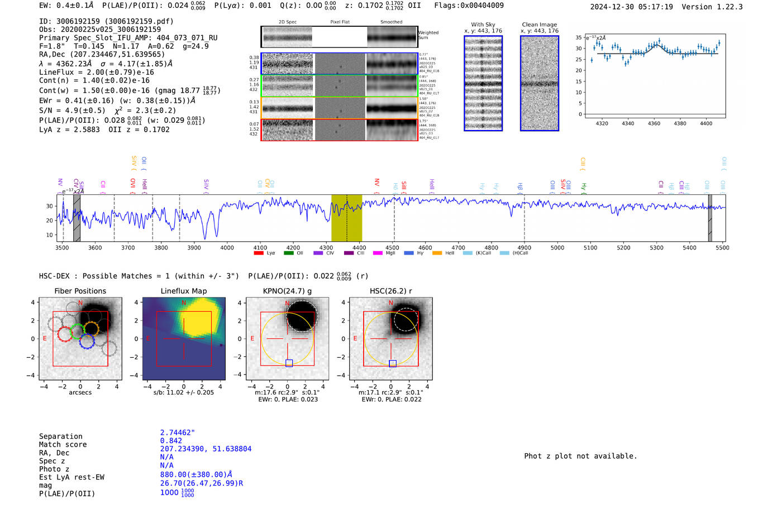Click the red Lyα legend swatch
Viewport: 782px width, 532px height.
pos(259,253)
